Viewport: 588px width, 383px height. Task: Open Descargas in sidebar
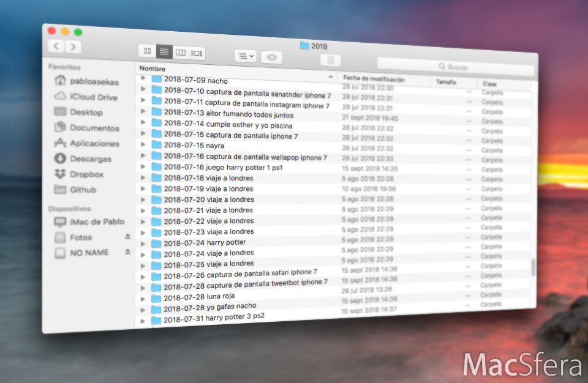[83, 158]
